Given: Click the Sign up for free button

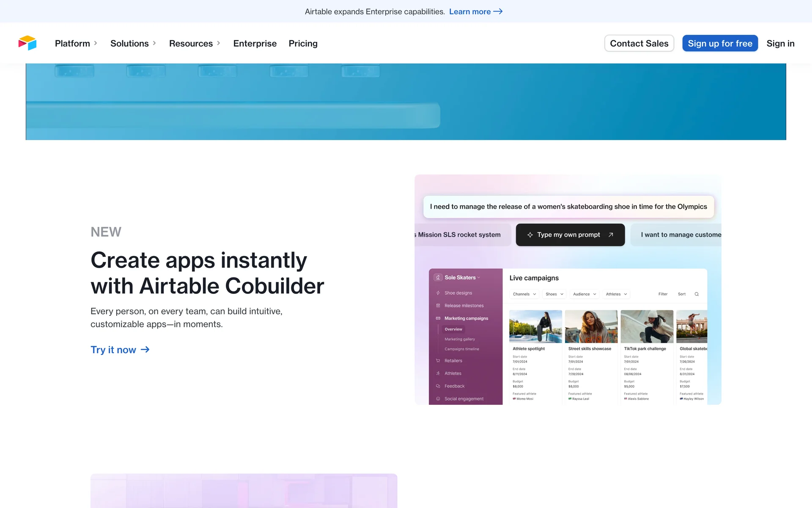Looking at the screenshot, I should tap(720, 43).
